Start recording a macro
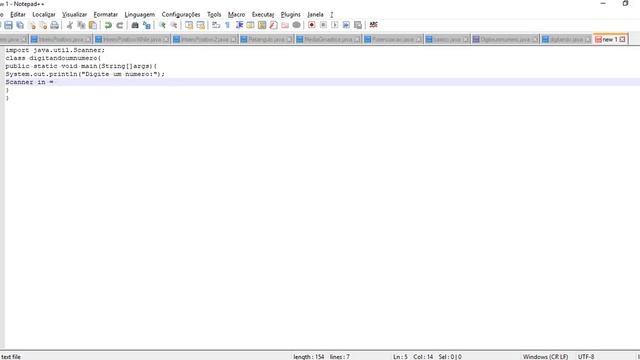Image resolution: width=640 pixels, height=360 pixels. (311, 25)
